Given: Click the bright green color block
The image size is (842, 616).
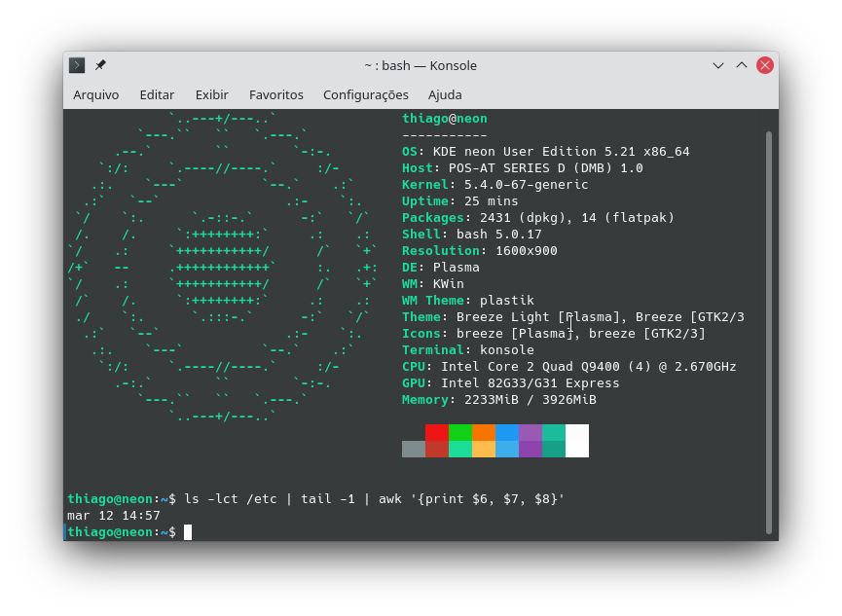Looking at the screenshot, I should pyautogui.click(x=460, y=432).
